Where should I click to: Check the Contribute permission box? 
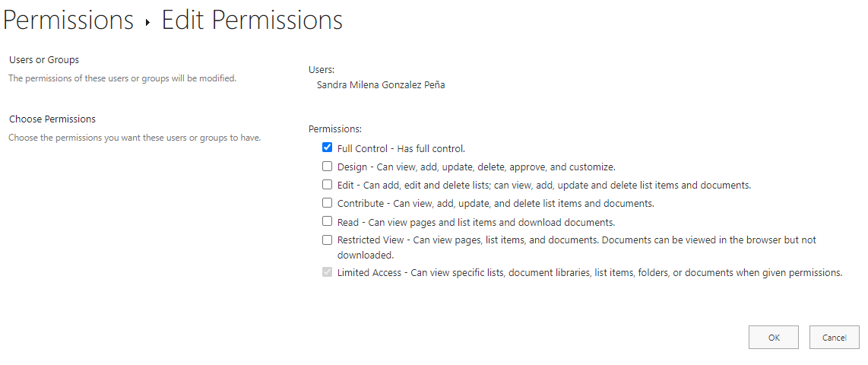point(327,203)
